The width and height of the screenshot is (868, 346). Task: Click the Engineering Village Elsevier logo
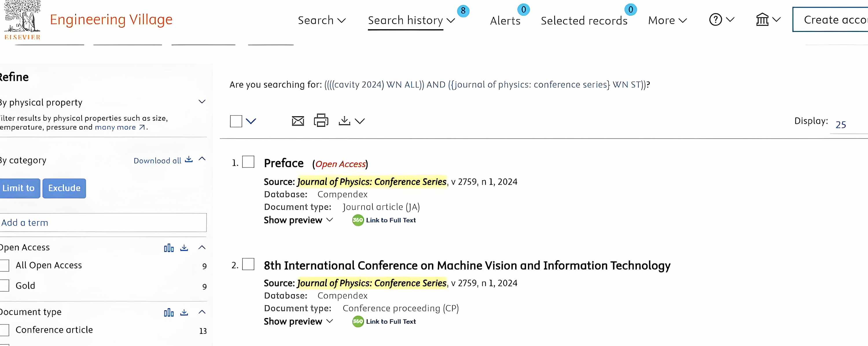22,20
